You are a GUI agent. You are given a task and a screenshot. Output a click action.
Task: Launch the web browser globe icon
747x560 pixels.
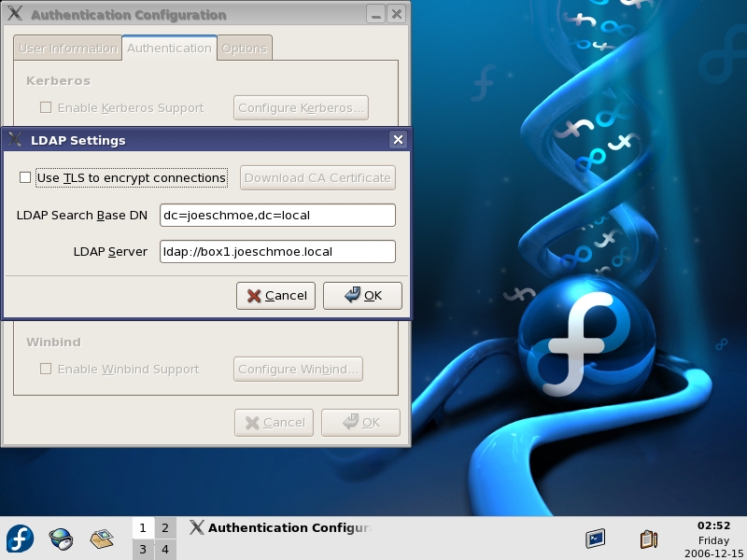tap(61, 539)
